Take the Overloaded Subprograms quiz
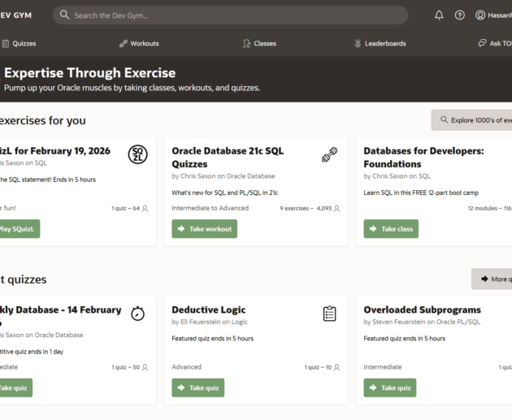Image resolution: width=512 pixels, height=420 pixels. click(x=390, y=388)
